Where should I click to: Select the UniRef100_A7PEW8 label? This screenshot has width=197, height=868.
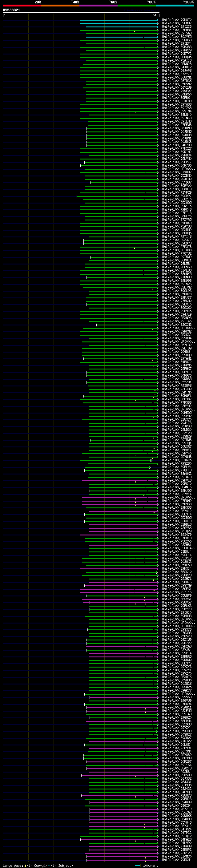177,125
